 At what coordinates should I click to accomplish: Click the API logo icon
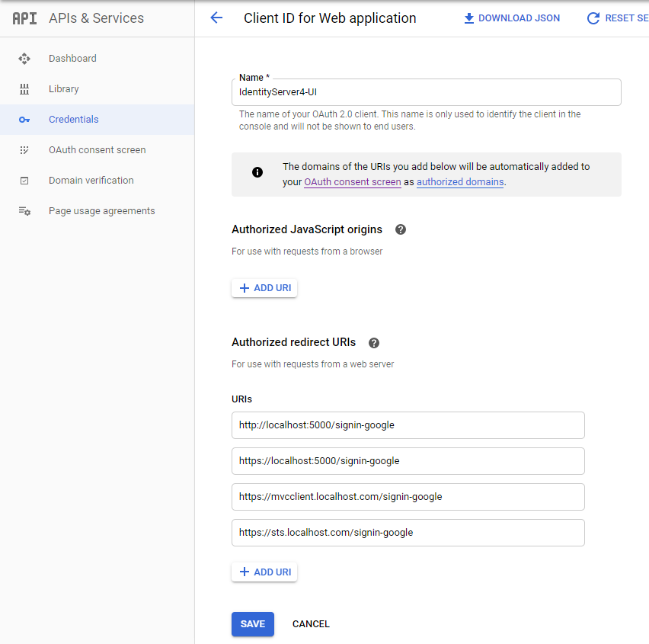(24, 18)
